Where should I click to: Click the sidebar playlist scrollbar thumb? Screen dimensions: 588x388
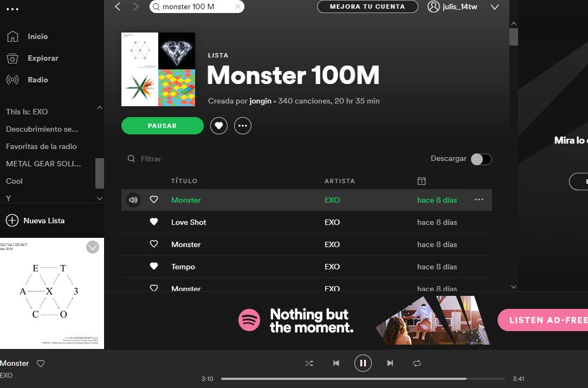point(99,173)
